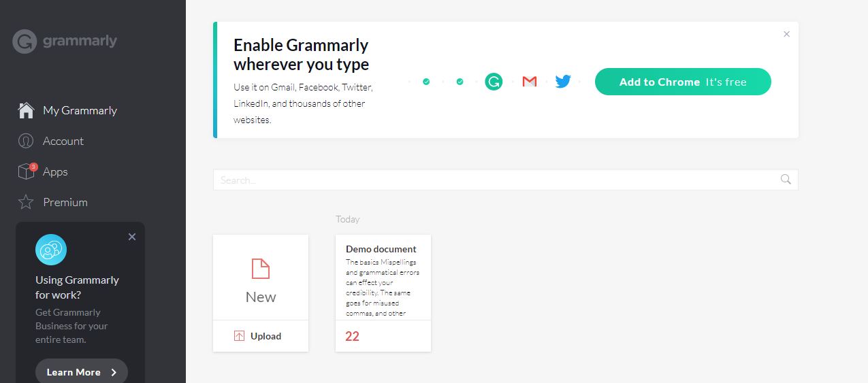The width and height of the screenshot is (868, 383).
Task: Click the Today date label
Action: (348, 219)
